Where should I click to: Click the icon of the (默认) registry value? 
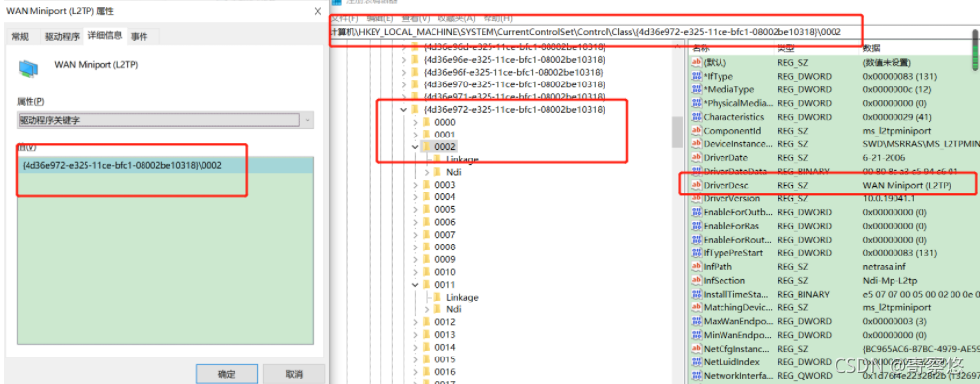696,63
